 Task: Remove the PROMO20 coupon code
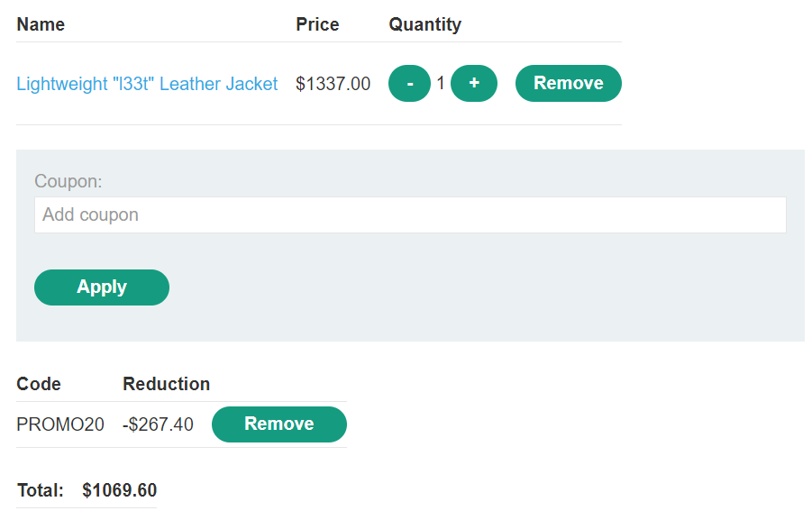pyautogui.click(x=278, y=424)
